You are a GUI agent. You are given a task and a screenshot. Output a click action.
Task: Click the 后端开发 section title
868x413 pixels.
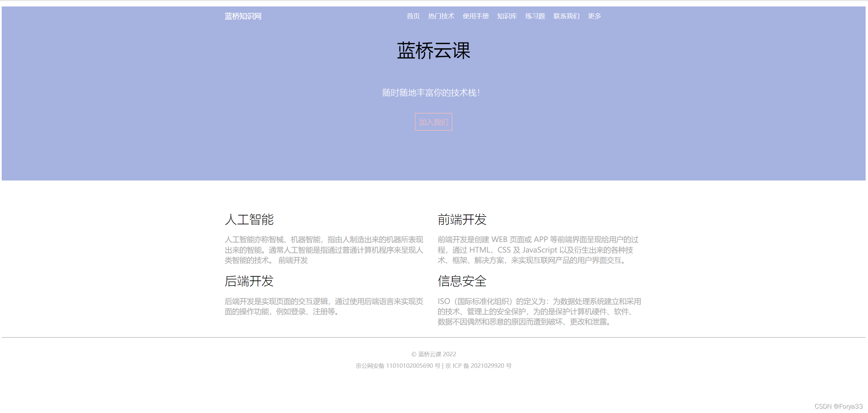[249, 281]
